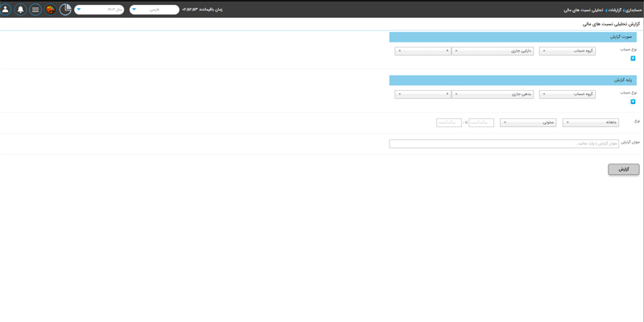This screenshot has height=322, width=644.
Task: Open the ماهانه period type dropdown
Action: point(591,123)
